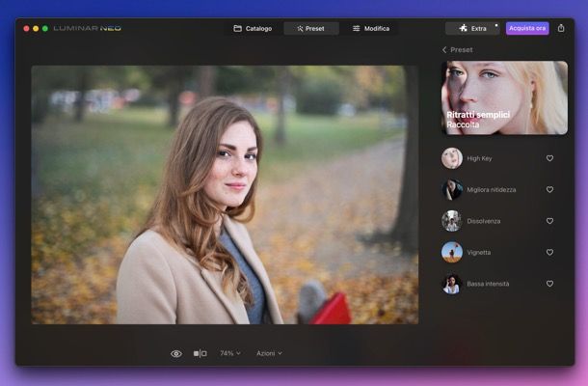Apply the Vignetta preset

tap(498, 252)
